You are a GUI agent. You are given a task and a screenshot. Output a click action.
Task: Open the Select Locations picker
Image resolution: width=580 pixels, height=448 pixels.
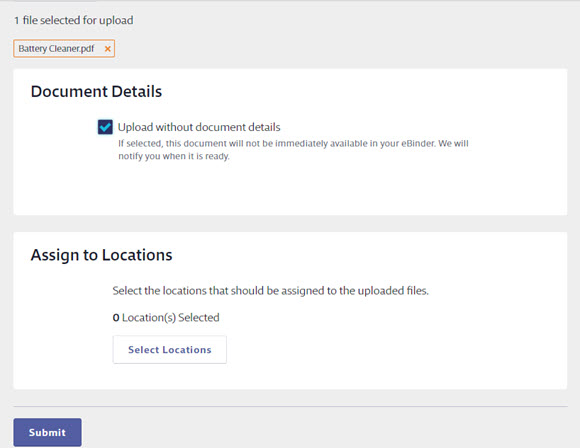(170, 350)
